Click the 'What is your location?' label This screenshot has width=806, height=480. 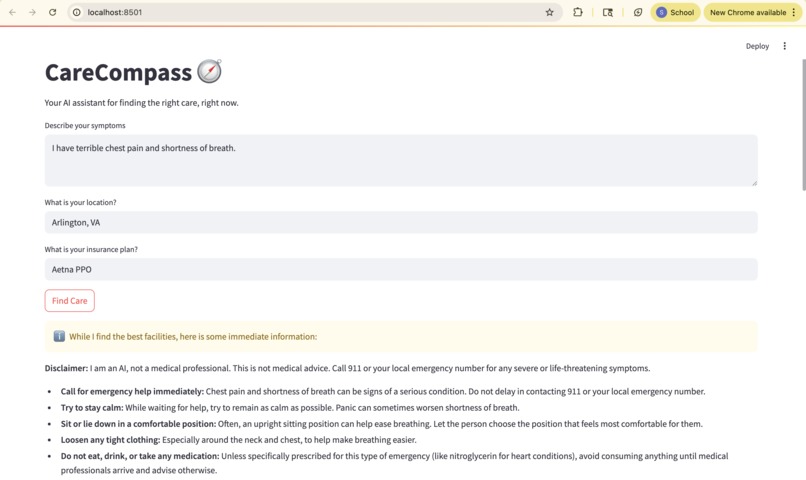[80, 202]
